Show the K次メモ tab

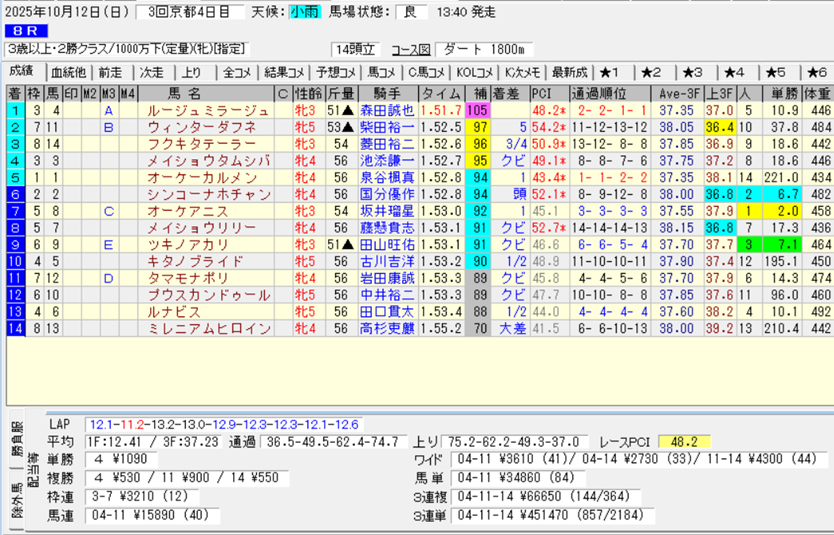pos(522,72)
